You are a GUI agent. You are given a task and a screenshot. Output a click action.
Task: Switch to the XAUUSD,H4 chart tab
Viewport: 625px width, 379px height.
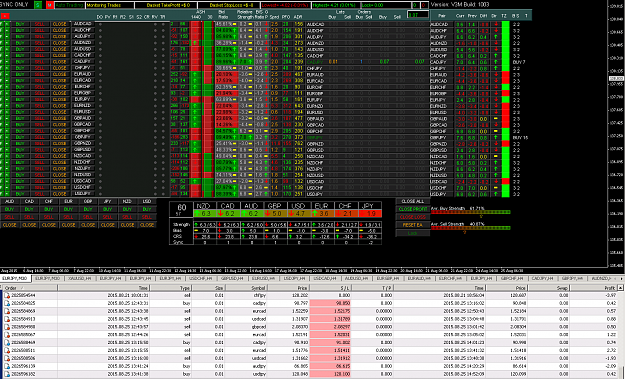(80, 279)
